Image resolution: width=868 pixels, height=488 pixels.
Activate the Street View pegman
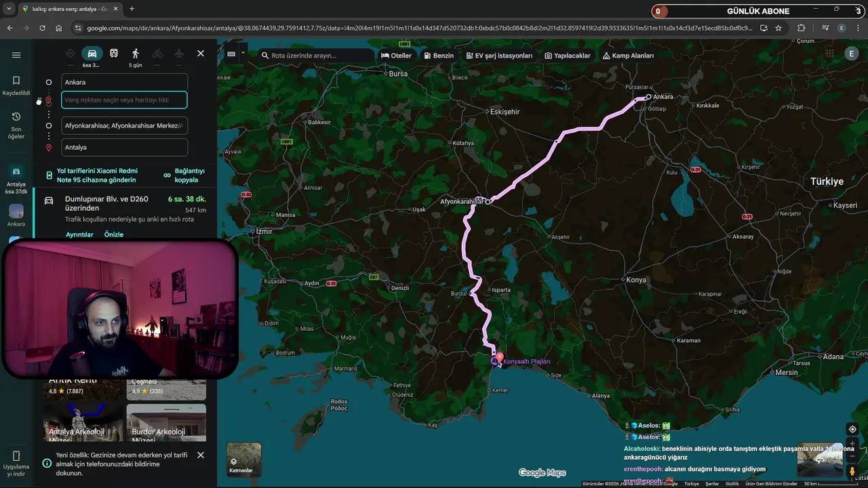[x=852, y=470]
